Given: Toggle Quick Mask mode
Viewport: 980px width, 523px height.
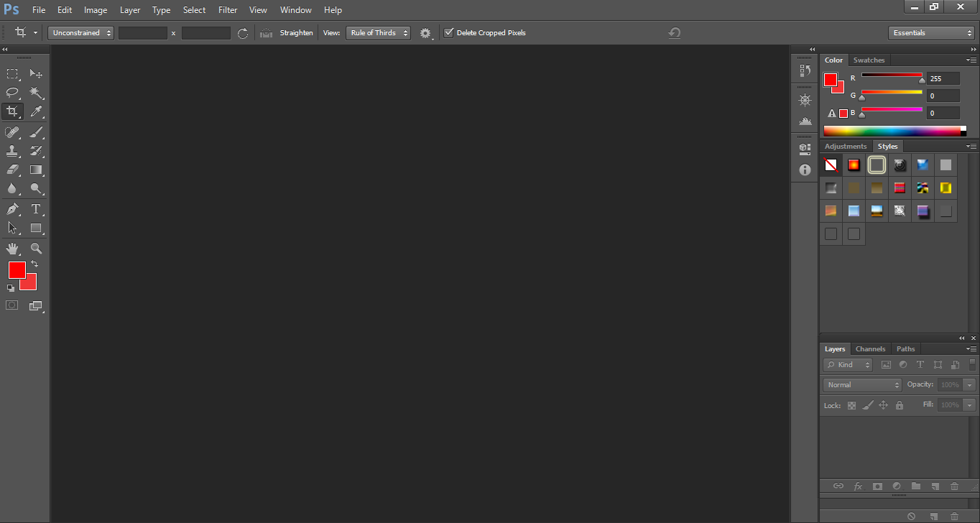Looking at the screenshot, I should pos(12,305).
